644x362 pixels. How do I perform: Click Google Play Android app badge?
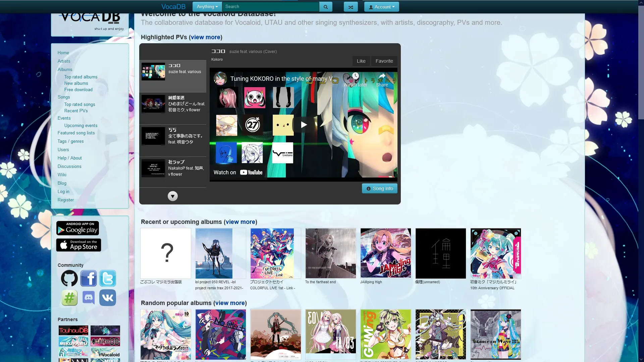pos(77,228)
